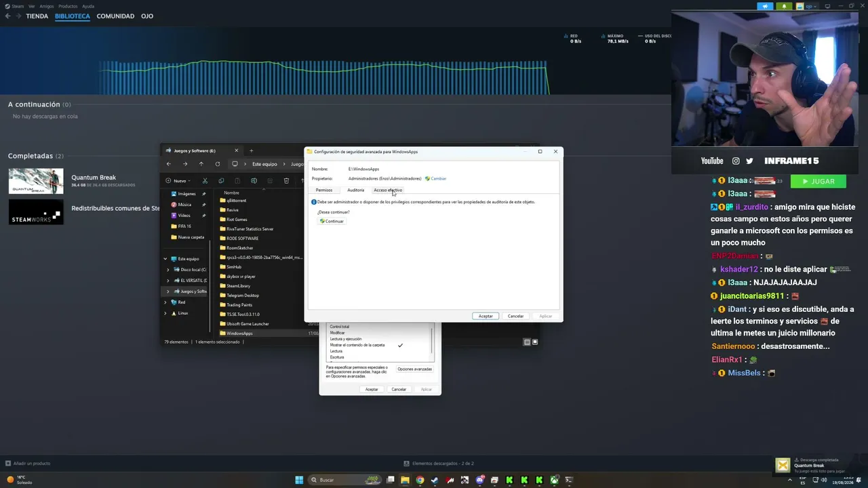
Task: Go to Steam TIENDA section
Action: 37,16
